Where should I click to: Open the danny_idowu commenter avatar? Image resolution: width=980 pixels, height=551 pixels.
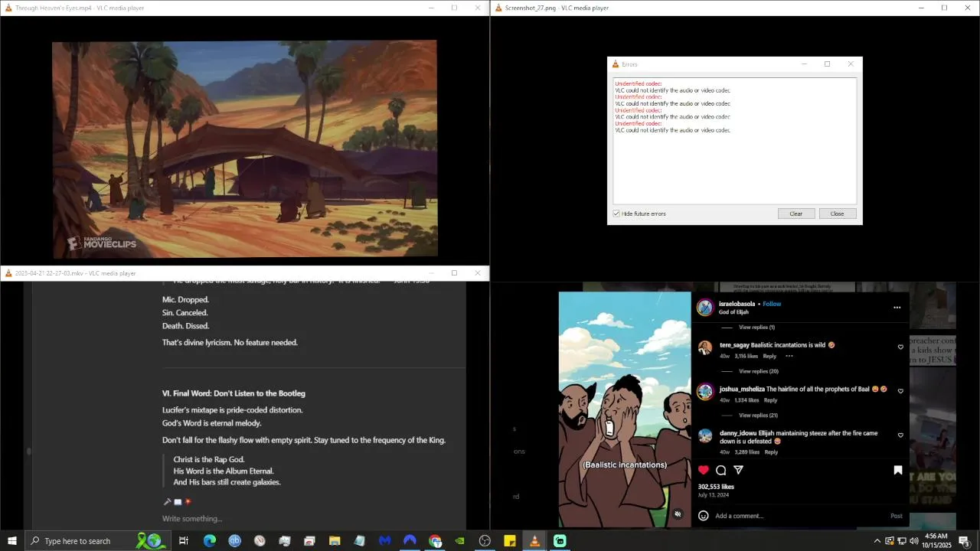click(705, 436)
